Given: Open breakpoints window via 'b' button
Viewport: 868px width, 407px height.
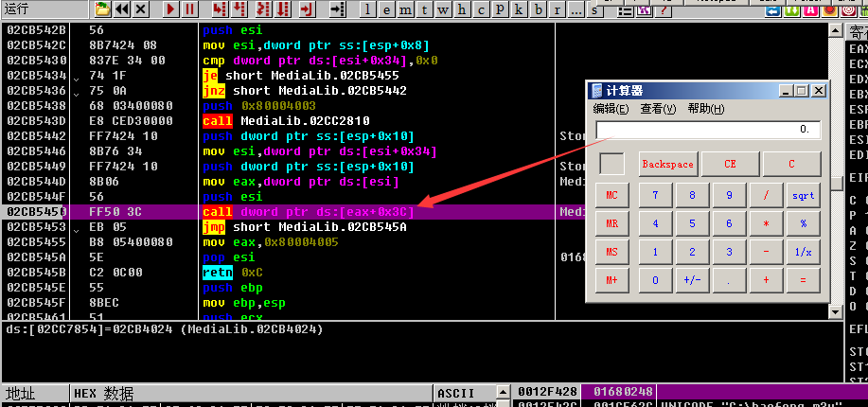Looking at the screenshot, I should click(539, 9).
